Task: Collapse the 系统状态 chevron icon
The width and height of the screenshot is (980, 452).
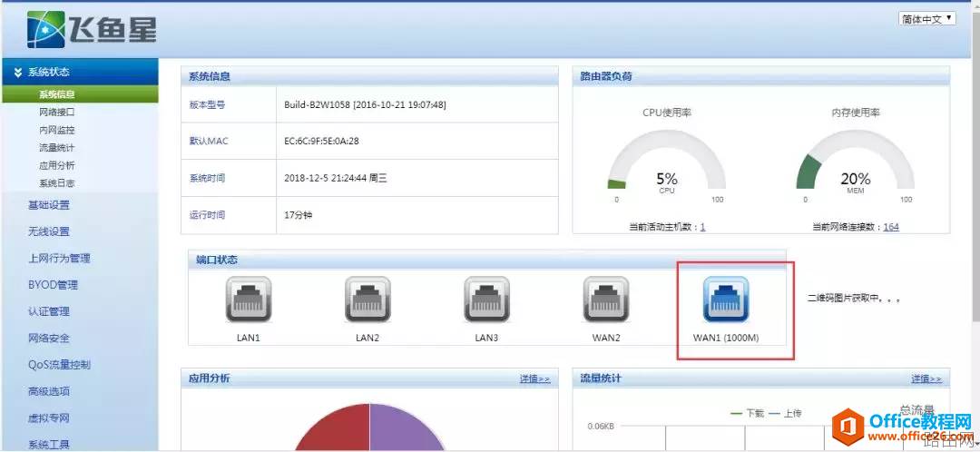Action: pyautogui.click(x=18, y=72)
